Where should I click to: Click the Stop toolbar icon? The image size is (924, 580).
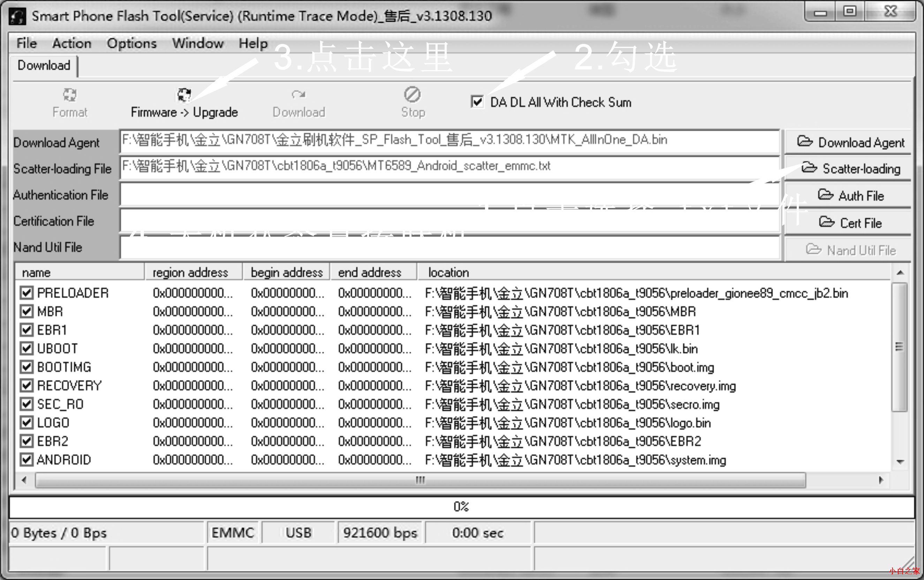tap(412, 94)
